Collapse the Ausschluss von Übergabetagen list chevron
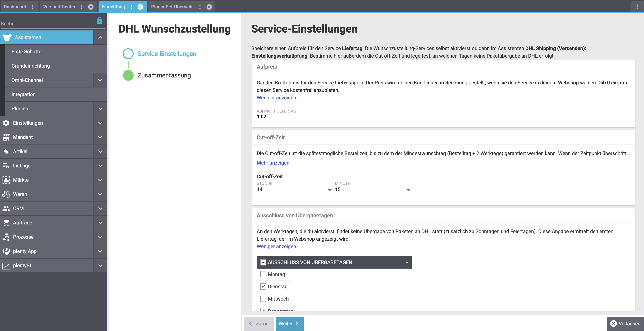 [x=407, y=262]
